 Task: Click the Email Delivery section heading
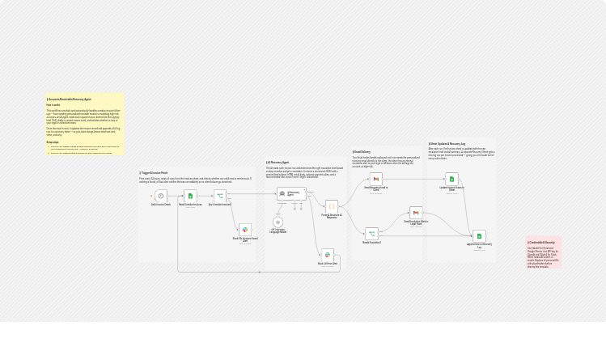point(362,152)
